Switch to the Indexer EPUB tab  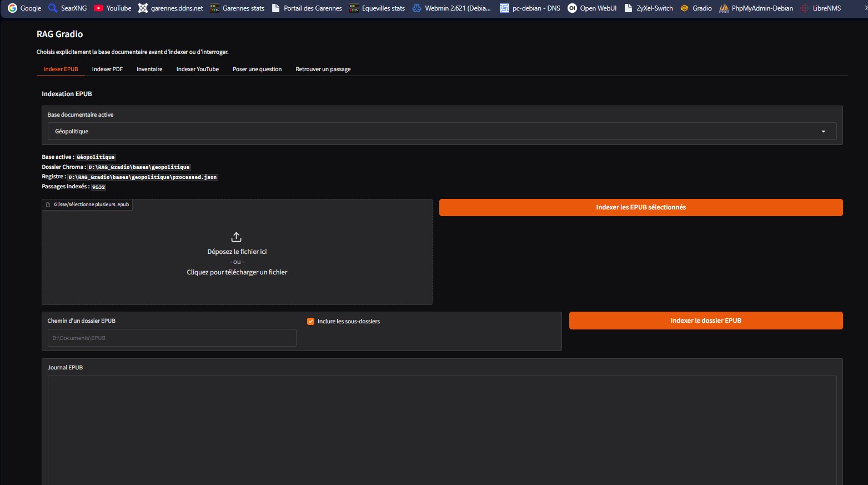(61, 69)
